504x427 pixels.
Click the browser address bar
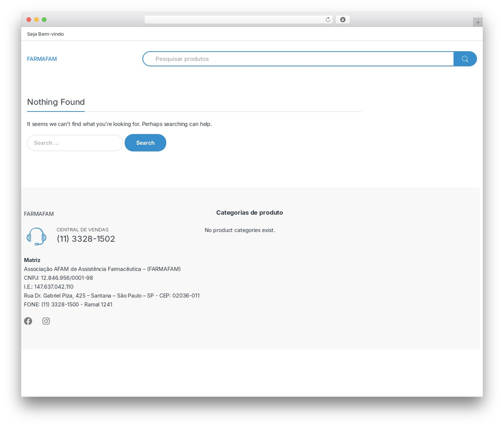(x=239, y=20)
